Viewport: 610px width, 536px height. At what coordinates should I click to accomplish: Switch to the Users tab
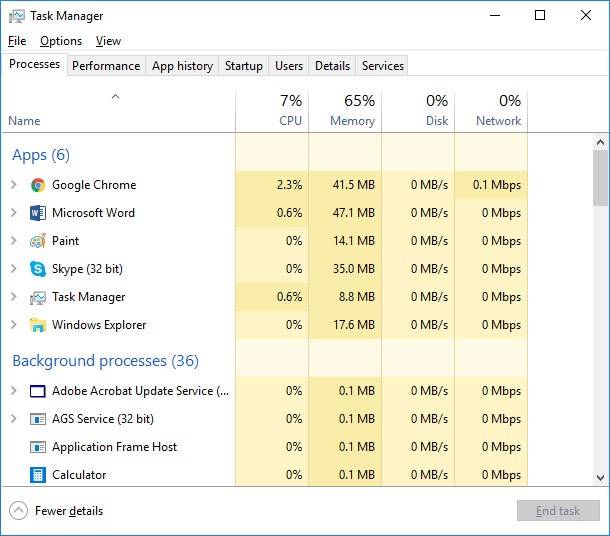[289, 66]
